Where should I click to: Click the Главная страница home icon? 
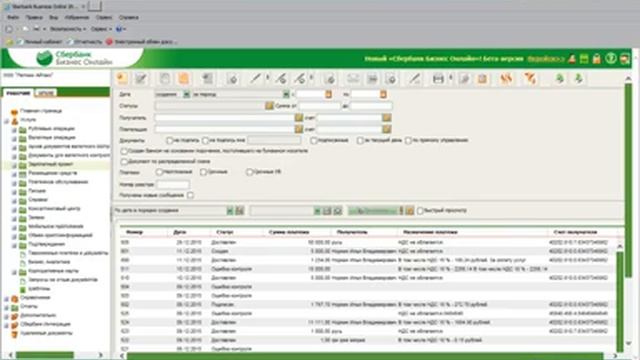pyautogui.click(x=14, y=111)
